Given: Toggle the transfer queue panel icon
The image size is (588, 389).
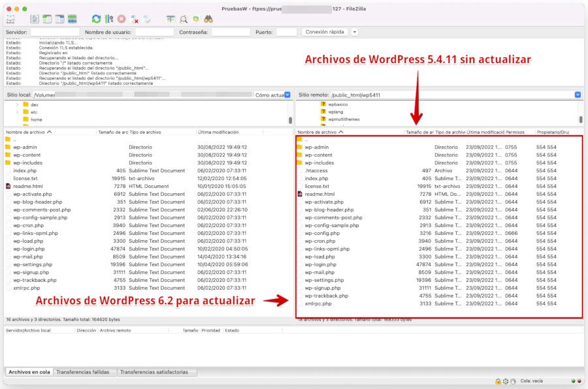Looking at the screenshot, I should (73, 19).
